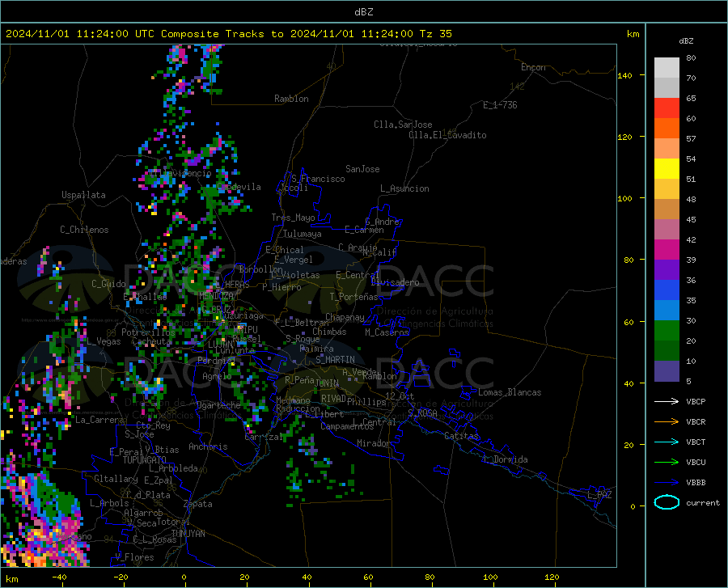The width and height of the screenshot is (728, 588).
Task: Select the 60 dBZ red color swatch
Action: (667, 108)
